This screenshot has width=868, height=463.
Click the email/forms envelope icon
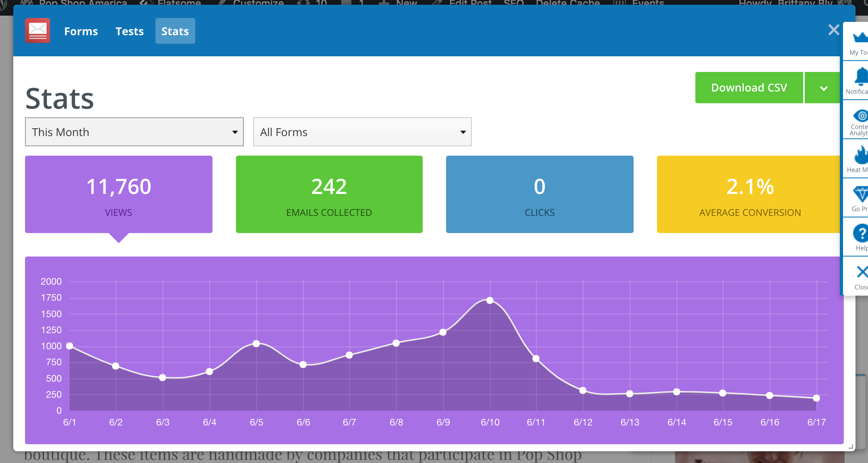[x=38, y=31]
